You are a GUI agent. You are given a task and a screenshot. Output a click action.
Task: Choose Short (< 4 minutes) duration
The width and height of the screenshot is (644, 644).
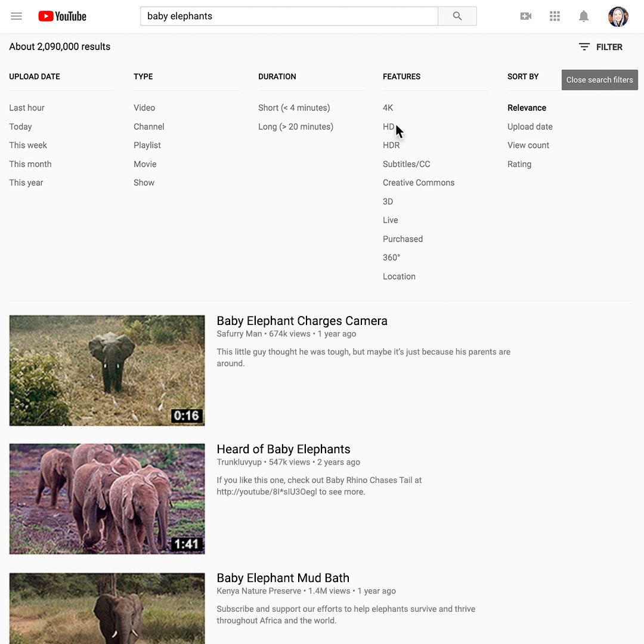point(294,107)
